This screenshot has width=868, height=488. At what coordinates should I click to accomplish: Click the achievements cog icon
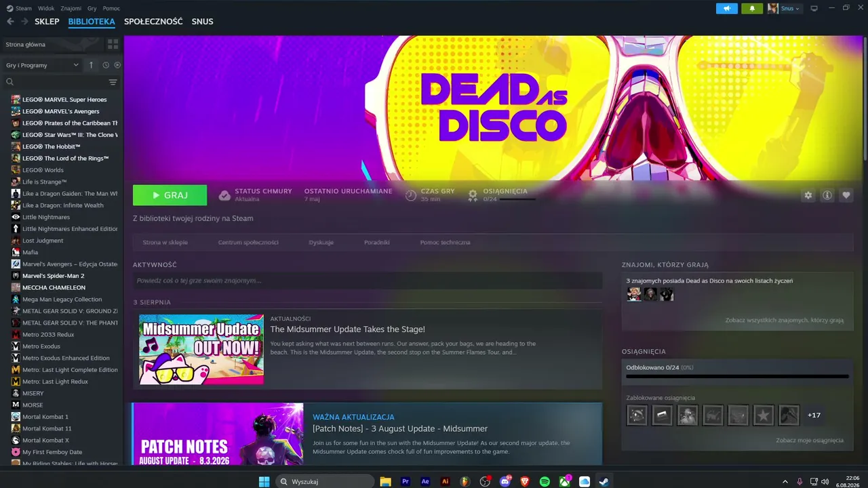point(473,195)
